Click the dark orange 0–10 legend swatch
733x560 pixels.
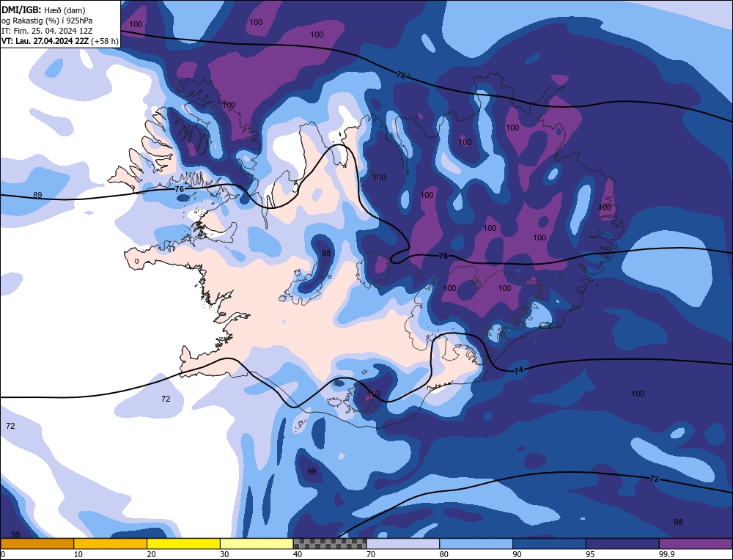pyautogui.click(x=37, y=543)
